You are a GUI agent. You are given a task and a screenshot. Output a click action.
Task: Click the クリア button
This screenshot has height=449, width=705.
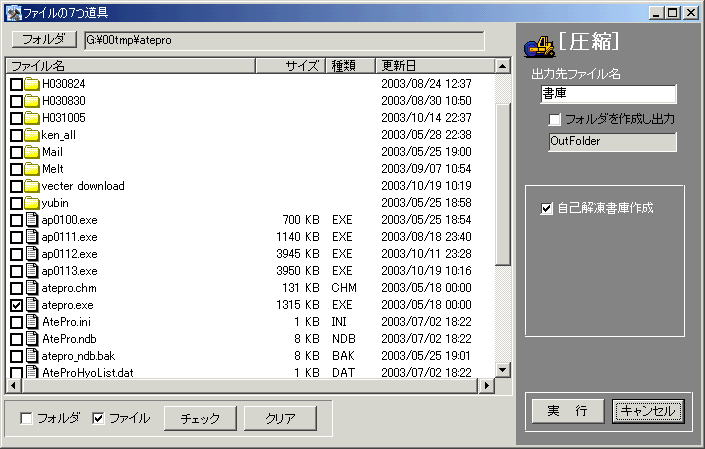pos(280,418)
